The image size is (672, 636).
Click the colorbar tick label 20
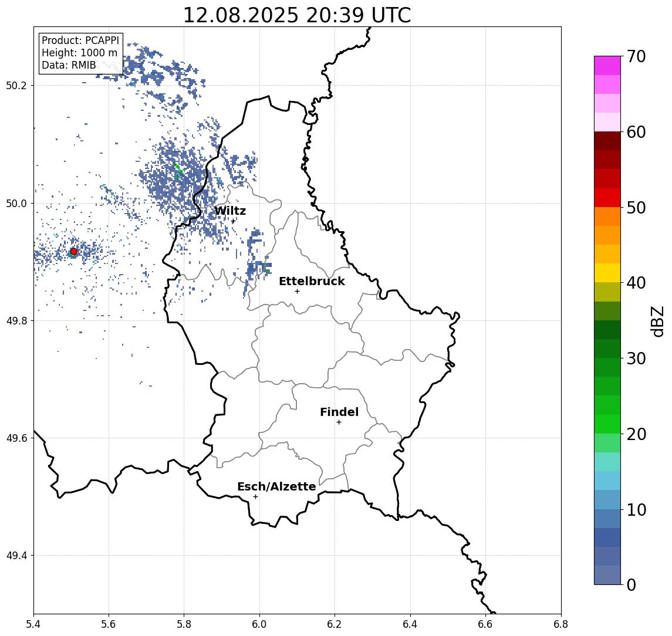coord(636,434)
